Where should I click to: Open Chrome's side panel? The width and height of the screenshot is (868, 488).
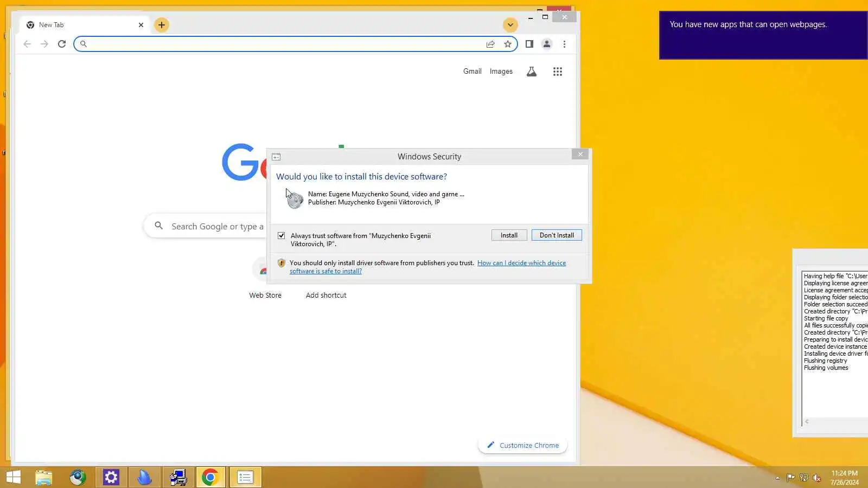pyautogui.click(x=529, y=44)
